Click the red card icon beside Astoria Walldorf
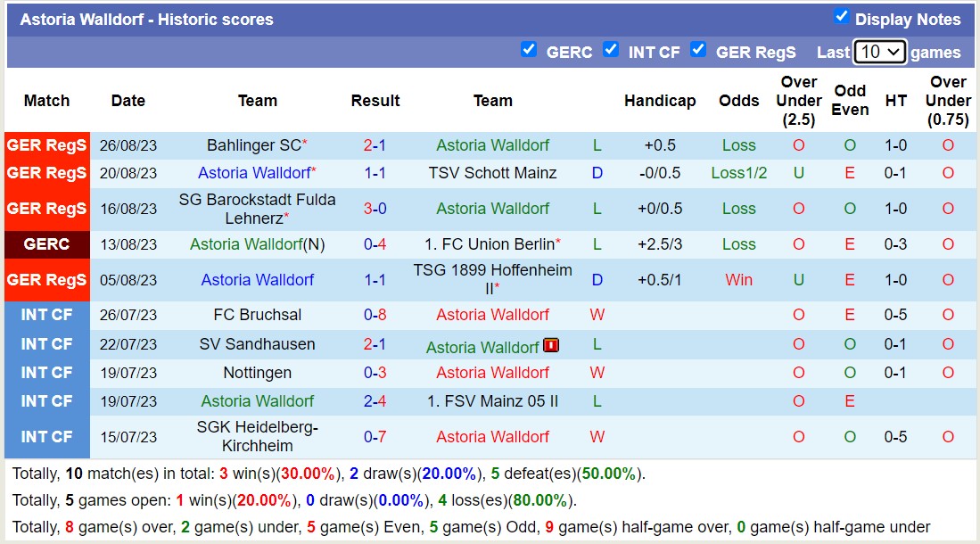 click(550, 344)
